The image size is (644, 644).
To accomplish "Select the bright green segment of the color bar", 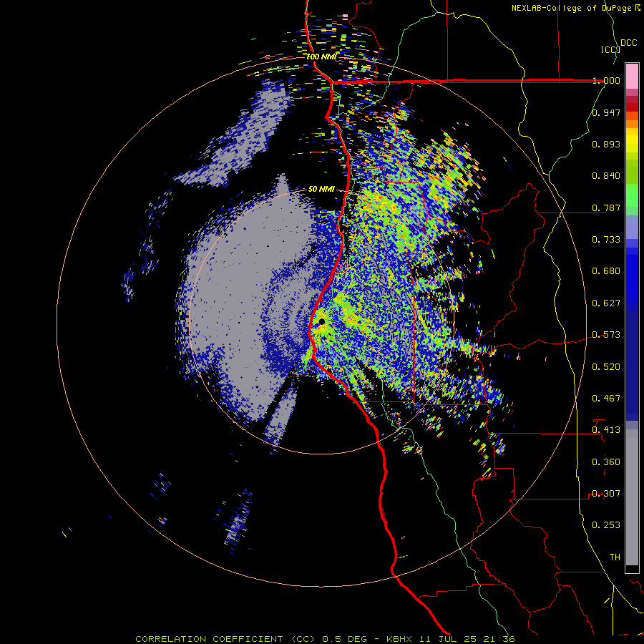I will point(632,195).
